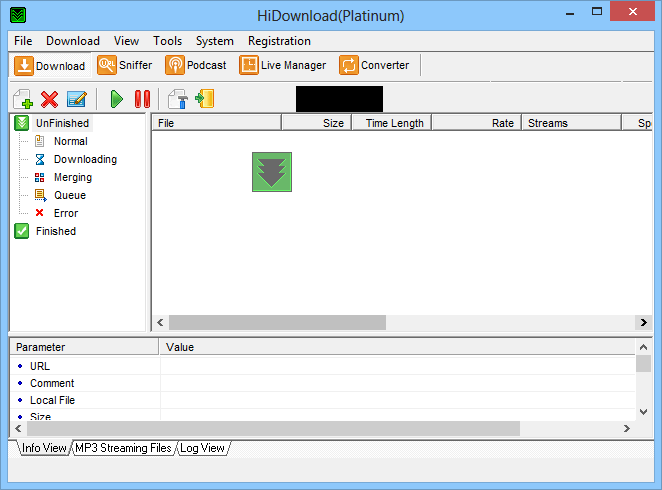This screenshot has height=490, width=662.
Task: Maximize the HiDownload window
Action: 597,12
